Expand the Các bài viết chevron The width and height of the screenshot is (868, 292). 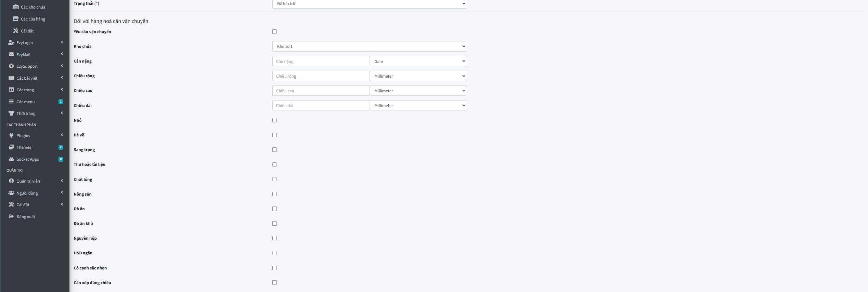(x=62, y=78)
